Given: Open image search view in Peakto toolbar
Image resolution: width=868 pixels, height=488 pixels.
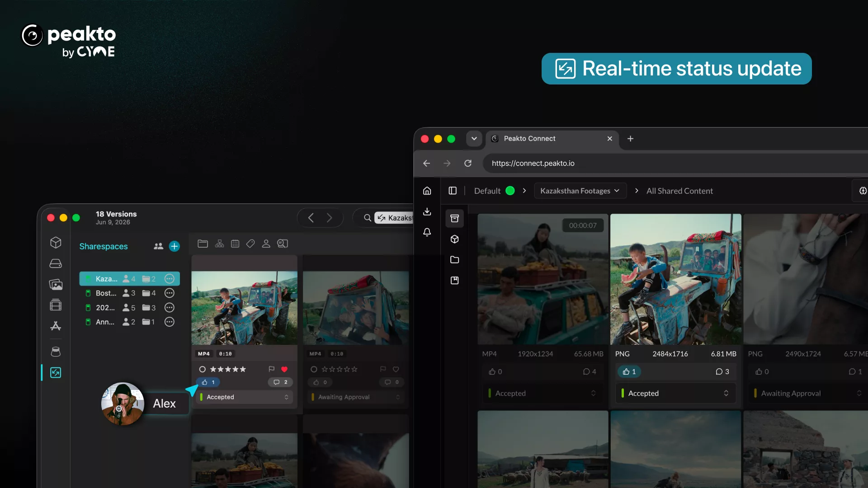Looking at the screenshot, I should pos(283,244).
